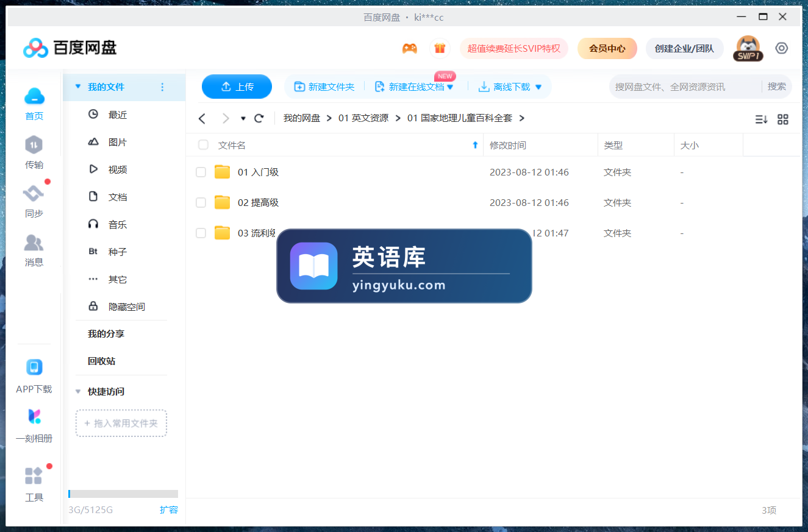The height and width of the screenshot is (532, 808).
Task: Go to 首页 cloud icon
Action: 34,96
